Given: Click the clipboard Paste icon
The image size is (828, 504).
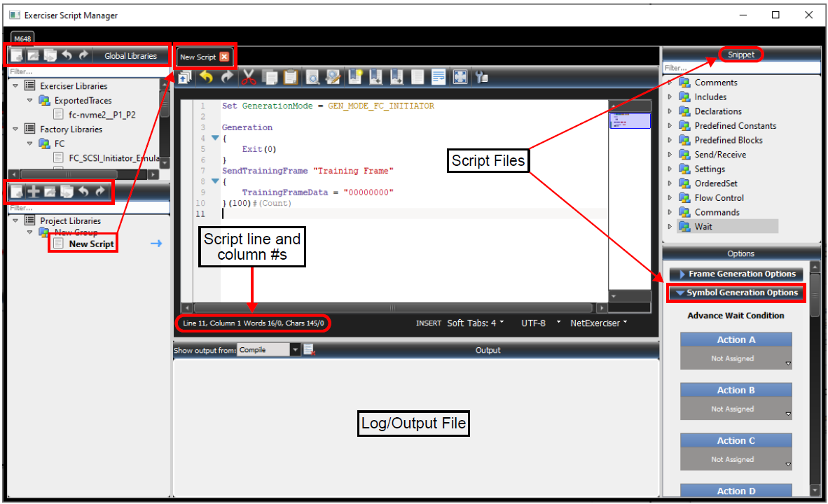Looking at the screenshot, I should pyautogui.click(x=291, y=78).
